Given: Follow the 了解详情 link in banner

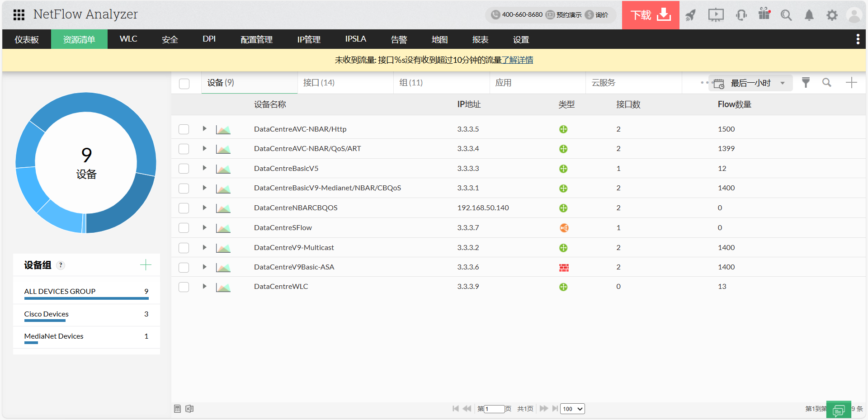Looking at the screenshot, I should (x=518, y=60).
